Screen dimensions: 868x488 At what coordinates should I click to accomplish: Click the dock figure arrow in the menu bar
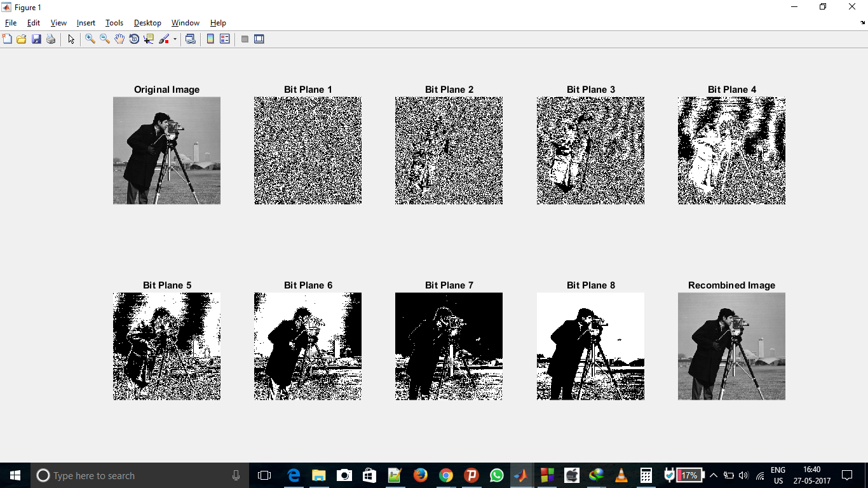(x=862, y=23)
